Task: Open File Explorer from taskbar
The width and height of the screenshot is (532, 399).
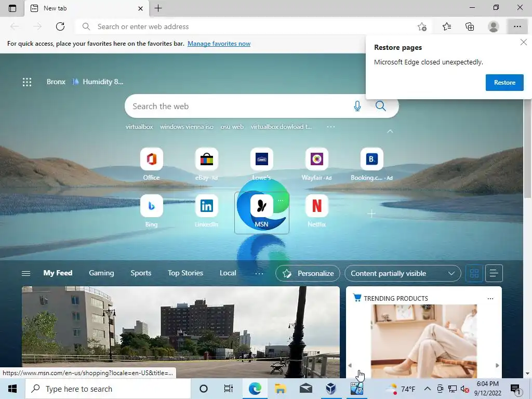Action: click(x=280, y=389)
